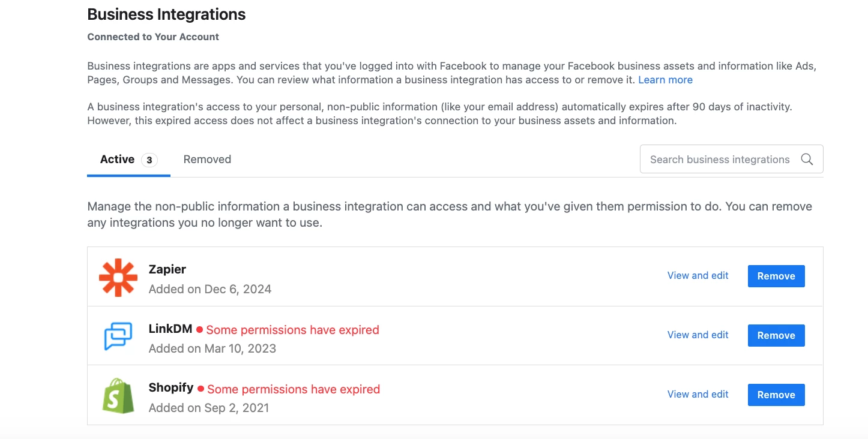Click the red warning dot beside Shopify

tap(200, 389)
